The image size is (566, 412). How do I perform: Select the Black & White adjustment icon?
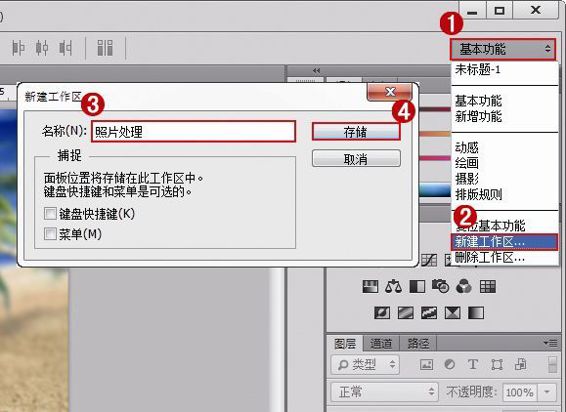[x=417, y=287]
